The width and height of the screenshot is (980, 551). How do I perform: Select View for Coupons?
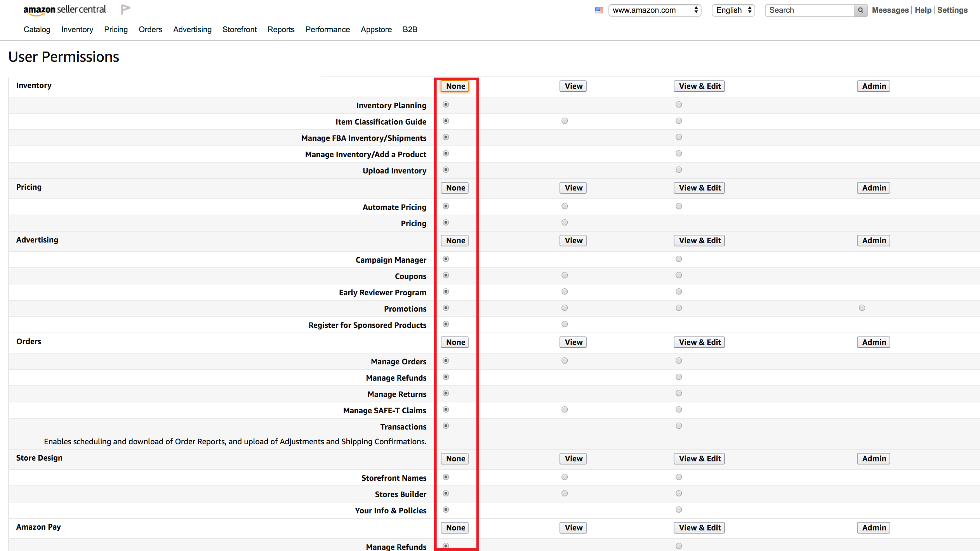565,275
